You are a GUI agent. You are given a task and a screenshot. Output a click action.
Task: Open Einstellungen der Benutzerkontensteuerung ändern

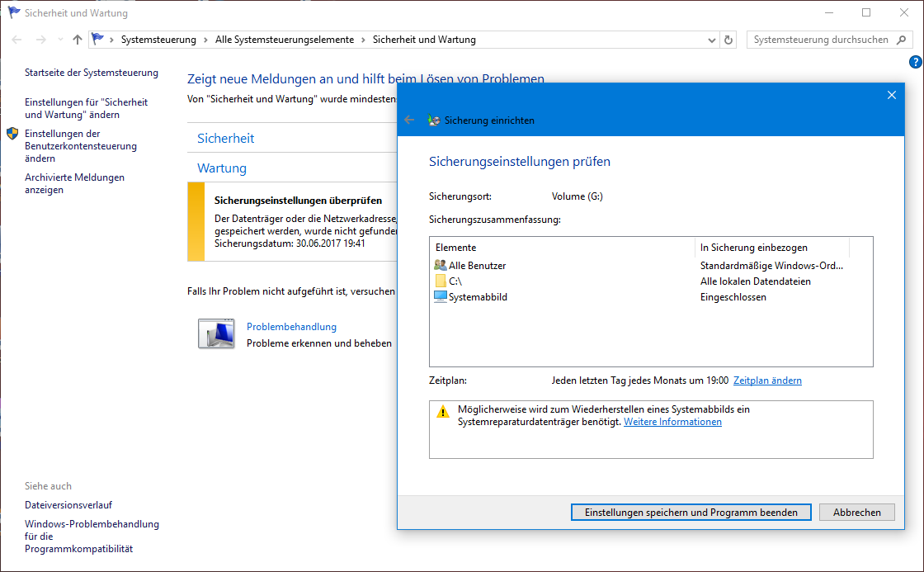pyautogui.click(x=81, y=145)
